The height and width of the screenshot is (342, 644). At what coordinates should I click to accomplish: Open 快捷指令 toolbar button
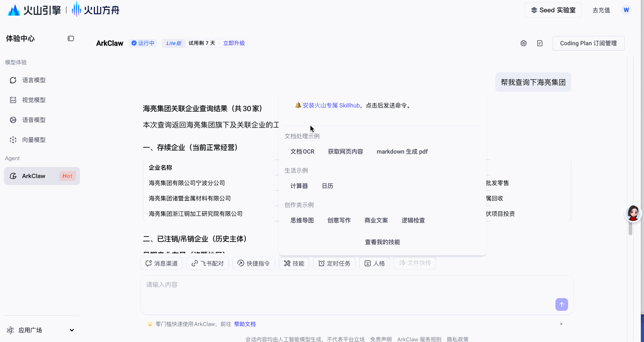[x=254, y=263]
